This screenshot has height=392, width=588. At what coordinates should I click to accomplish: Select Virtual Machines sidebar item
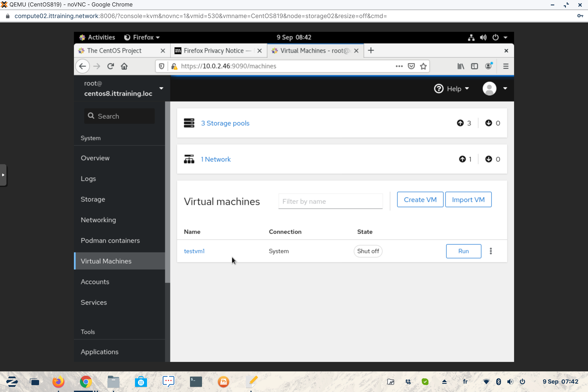pos(120,261)
